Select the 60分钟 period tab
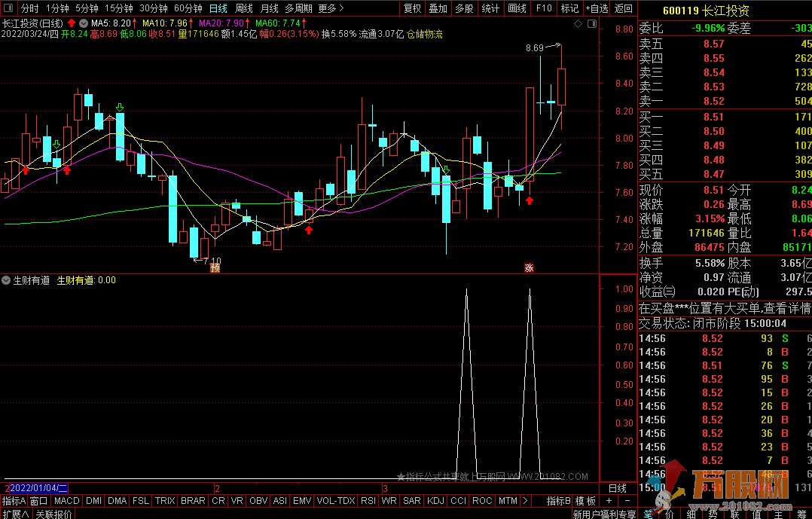Image resolution: width=812 pixels, height=519 pixels. 188,8
